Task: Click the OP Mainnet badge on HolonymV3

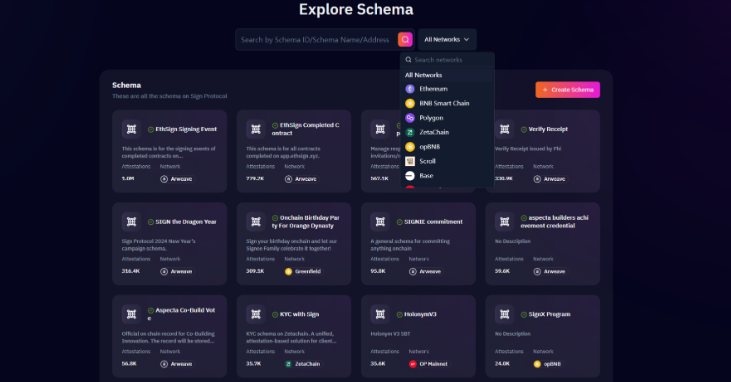Action: point(428,364)
